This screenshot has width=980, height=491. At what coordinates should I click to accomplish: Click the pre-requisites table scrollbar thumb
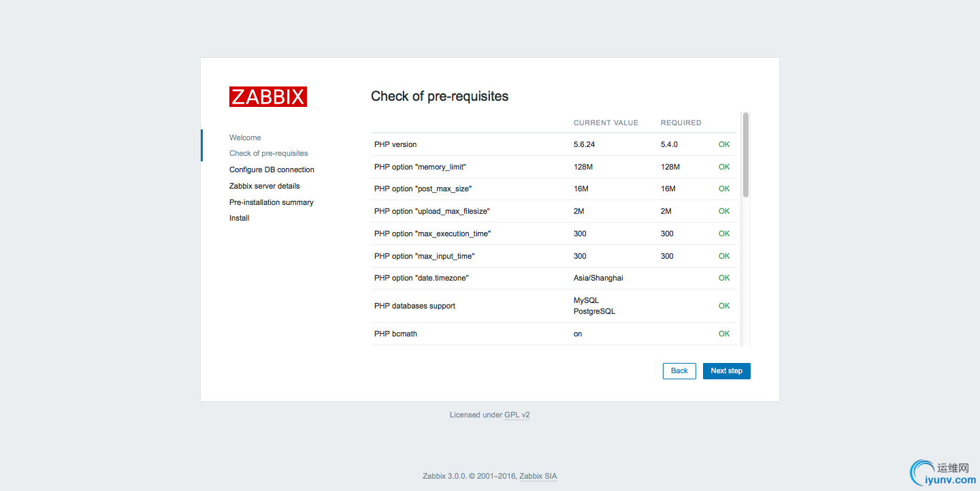click(x=746, y=155)
